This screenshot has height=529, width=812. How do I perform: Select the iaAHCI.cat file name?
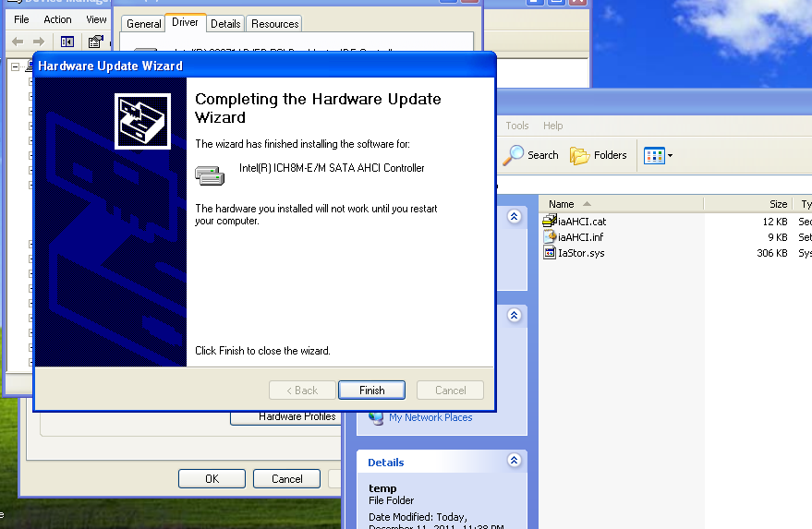(x=582, y=222)
